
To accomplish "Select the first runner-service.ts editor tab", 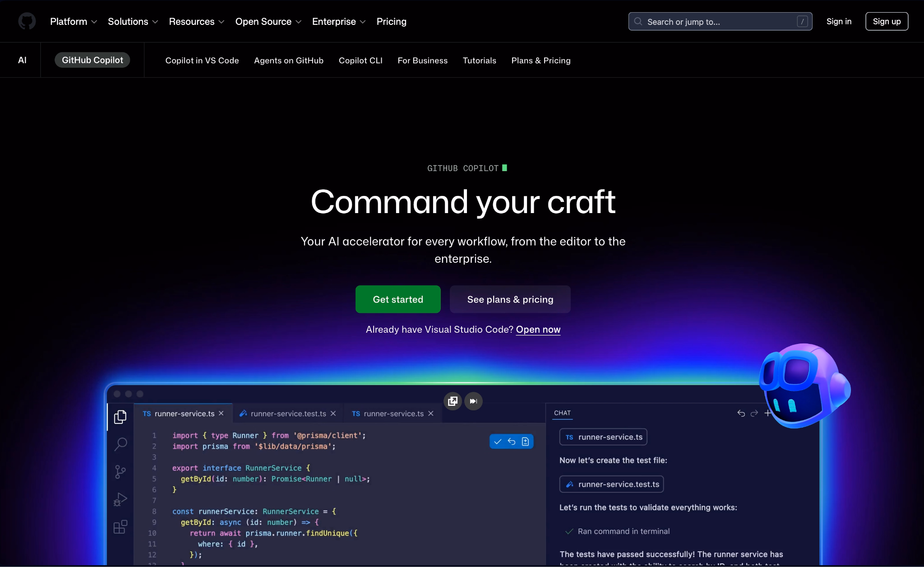I will 183,414.
